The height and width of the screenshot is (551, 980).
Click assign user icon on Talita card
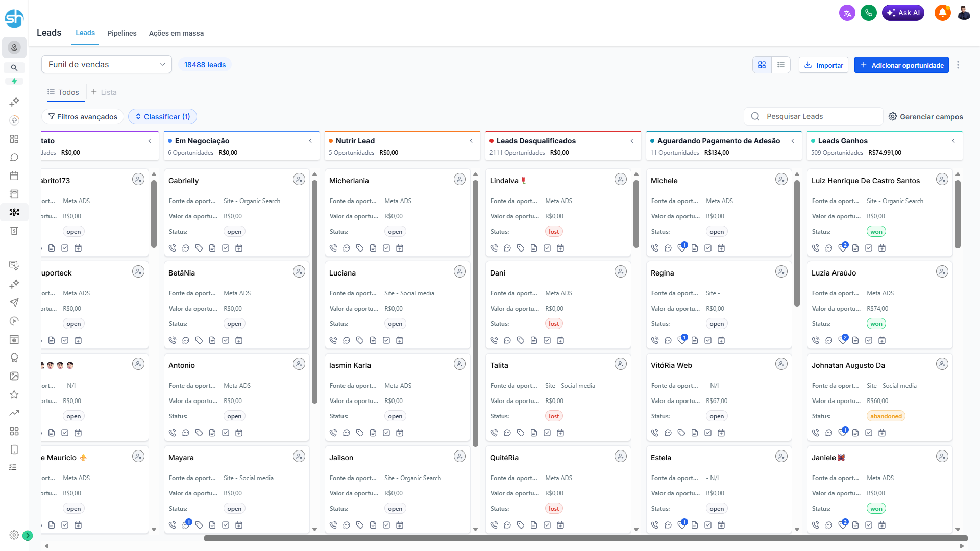[x=621, y=364]
